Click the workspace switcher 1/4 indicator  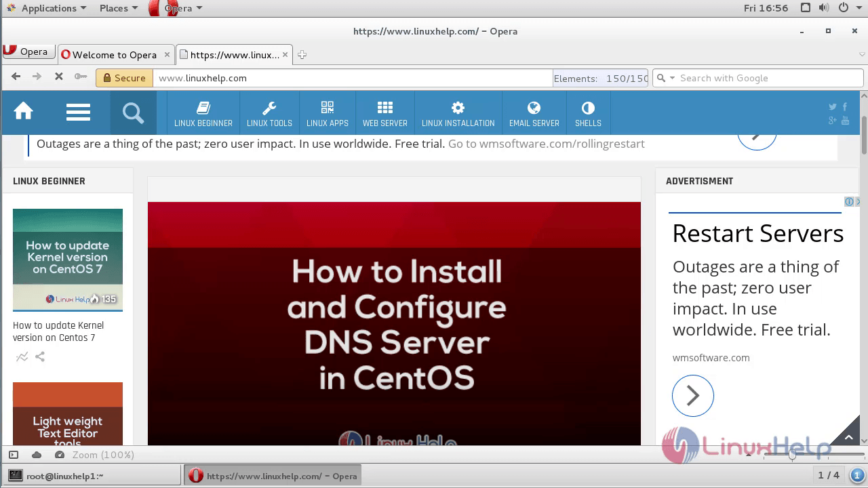tap(829, 476)
